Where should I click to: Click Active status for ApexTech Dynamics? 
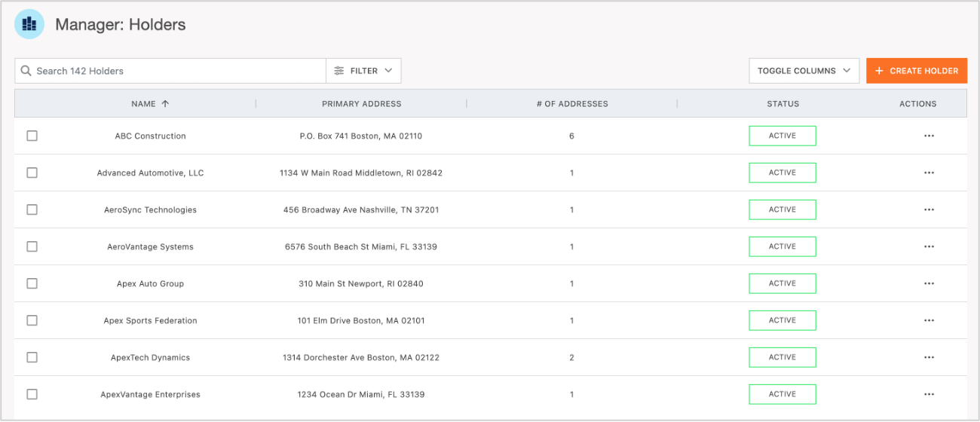(x=782, y=357)
